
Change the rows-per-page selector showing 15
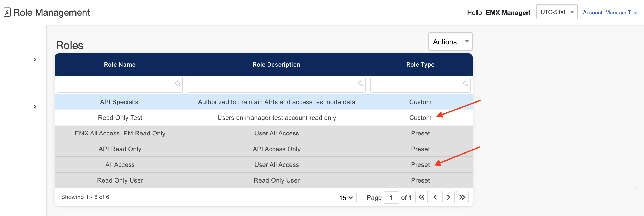tap(346, 198)
